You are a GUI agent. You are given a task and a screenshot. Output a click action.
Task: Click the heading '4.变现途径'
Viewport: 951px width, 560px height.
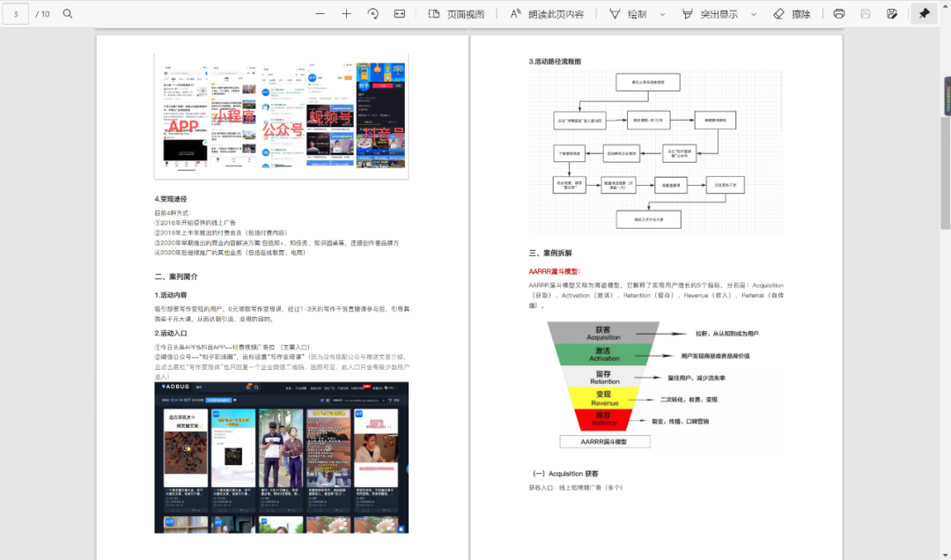pos(171,199)
